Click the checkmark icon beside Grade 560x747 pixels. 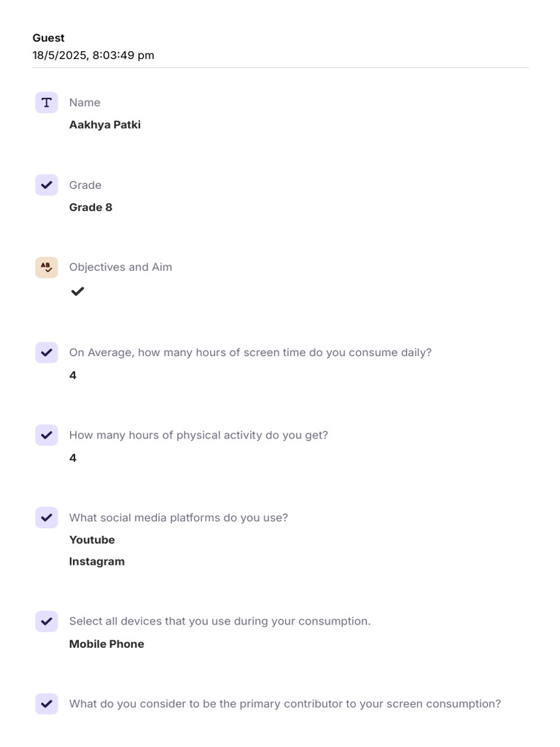47,185
